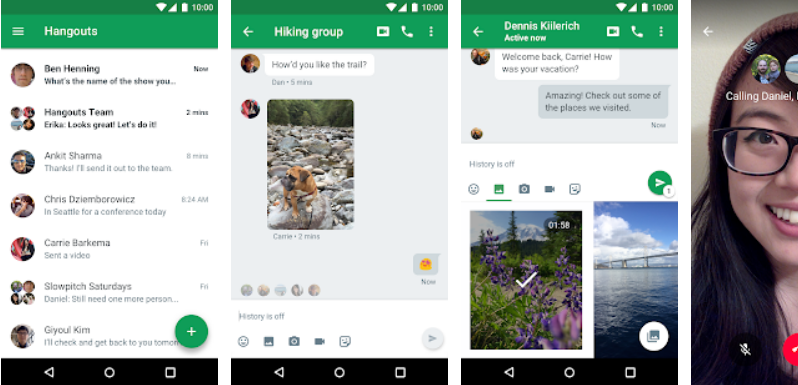Android recents button on Dennis chat screen
798x385 pixels.
(x=631, y=372)
